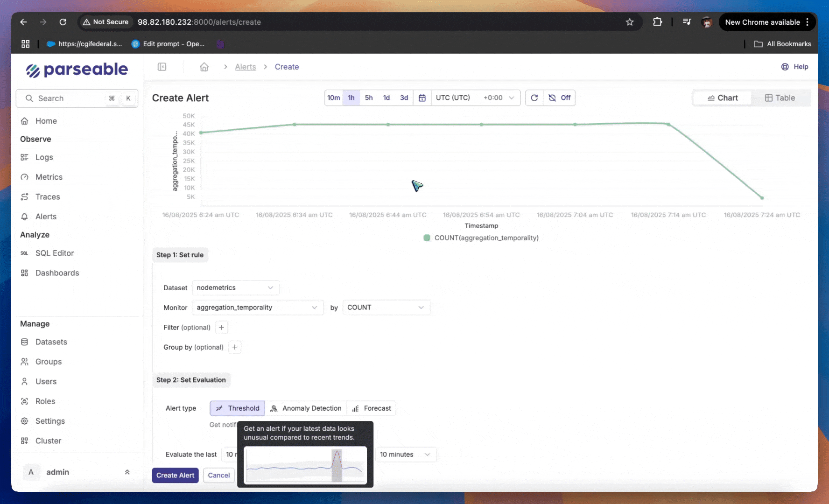Click the Create Alert button
The width and height of the screenshot is (829, 504).
coord(175,475)
